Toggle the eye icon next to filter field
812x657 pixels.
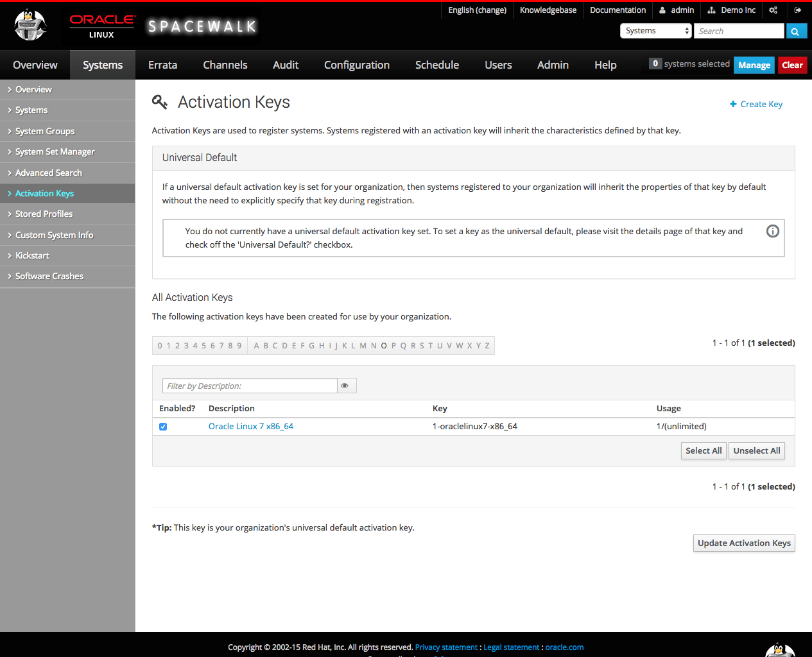tap(347, 386)
